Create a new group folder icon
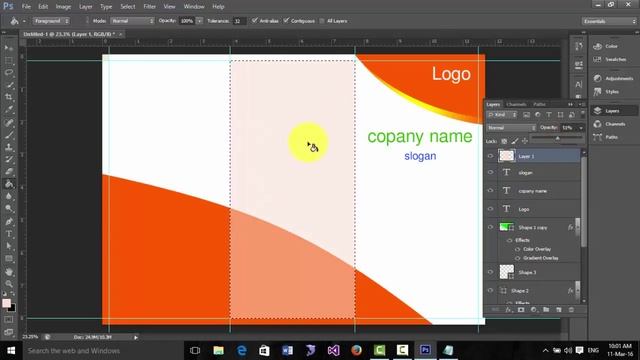 pyautogui.click(x=546, y=310)
